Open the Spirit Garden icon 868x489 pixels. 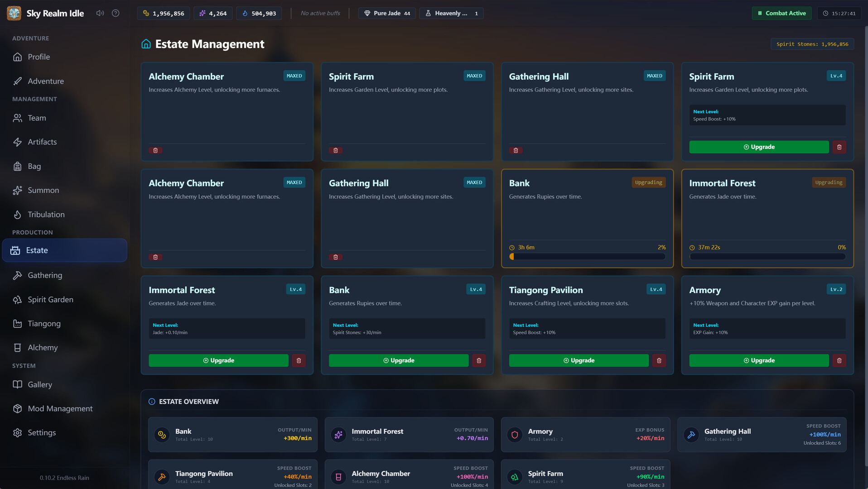pos(17,299)
